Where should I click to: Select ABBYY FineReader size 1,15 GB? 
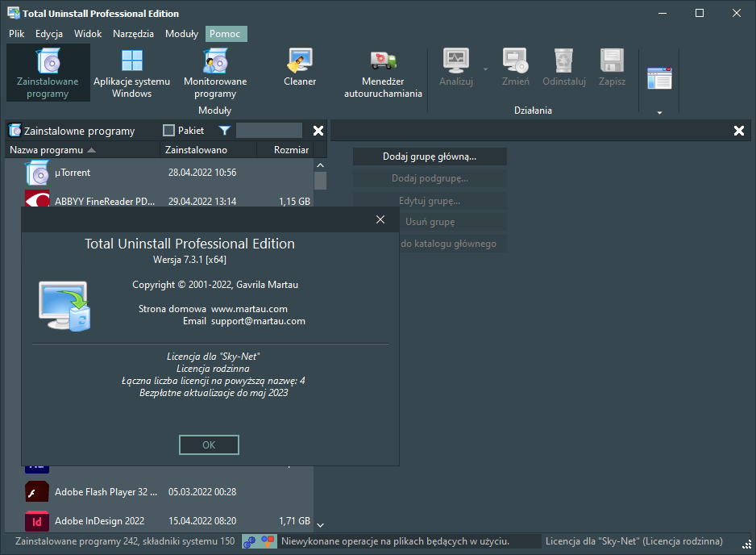pyautogui.click(x=294, y=202)
